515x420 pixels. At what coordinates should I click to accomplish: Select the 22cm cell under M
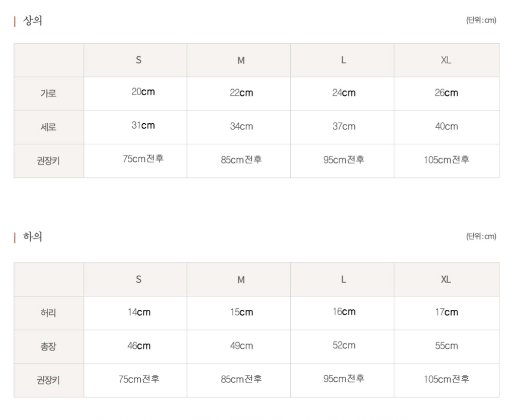point(241,93)
